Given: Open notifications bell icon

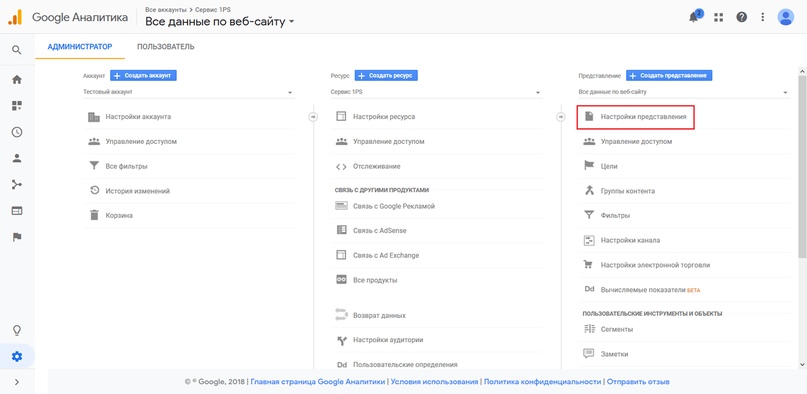Looking at the screenshot, I should 694,17.
